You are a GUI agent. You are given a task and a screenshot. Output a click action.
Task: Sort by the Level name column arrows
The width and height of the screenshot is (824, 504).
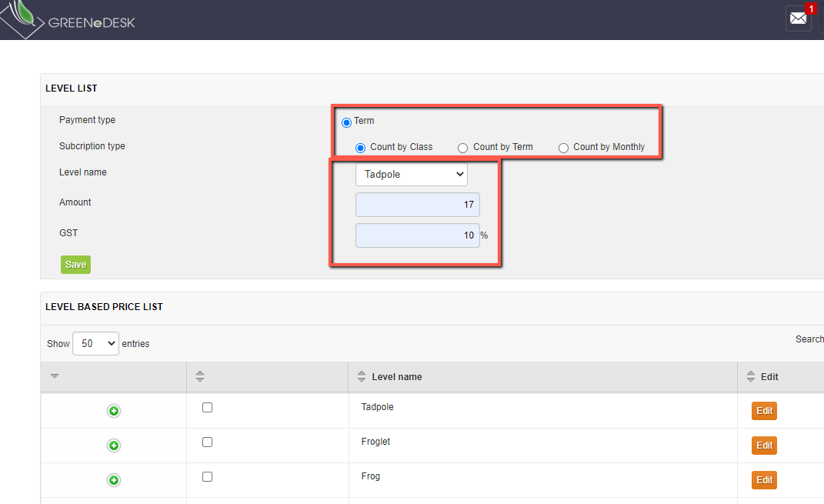tap(362, 377)
